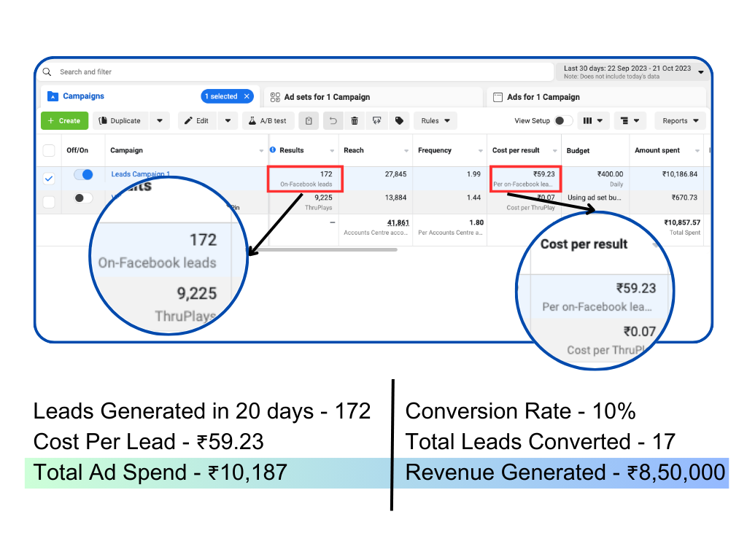Click the export share icon beside trash
This screenshot has height=560, width=747.
(376, 121)
